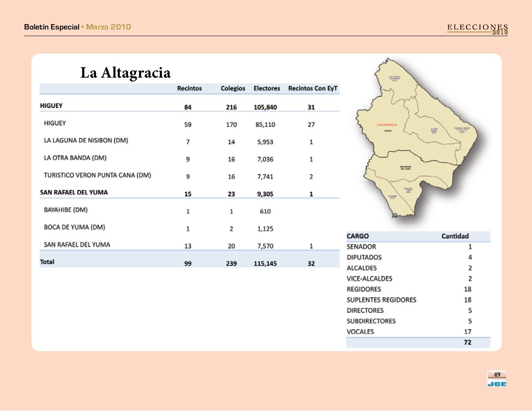Select the Recintos column header

189,88
